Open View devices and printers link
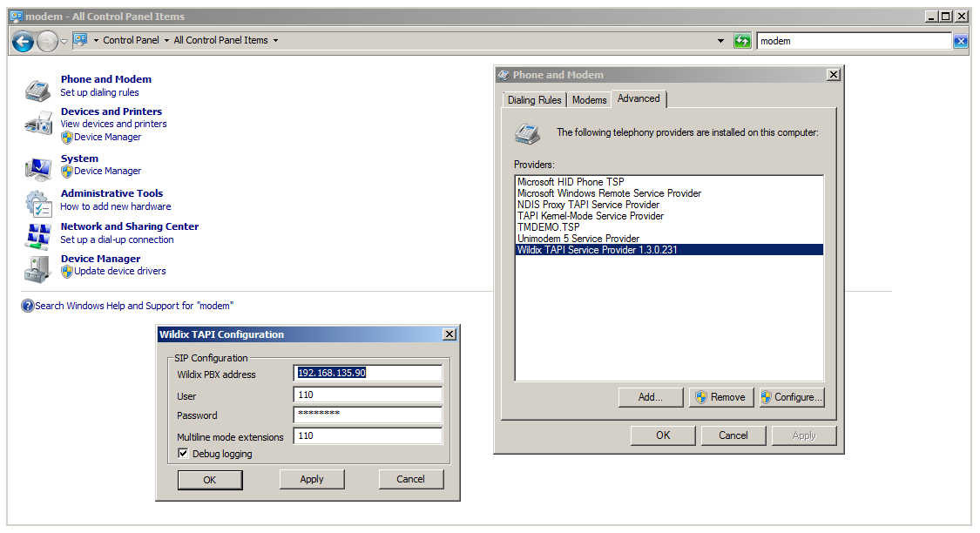The width and height of the screenshot is (980, 533). [x=113, y=124]
